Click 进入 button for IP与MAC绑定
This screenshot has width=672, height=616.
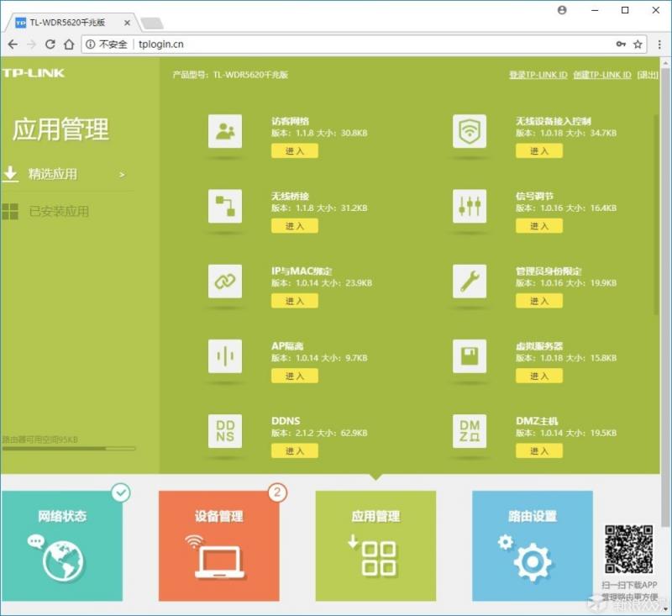pyautogui.click(x=295, y=301)
